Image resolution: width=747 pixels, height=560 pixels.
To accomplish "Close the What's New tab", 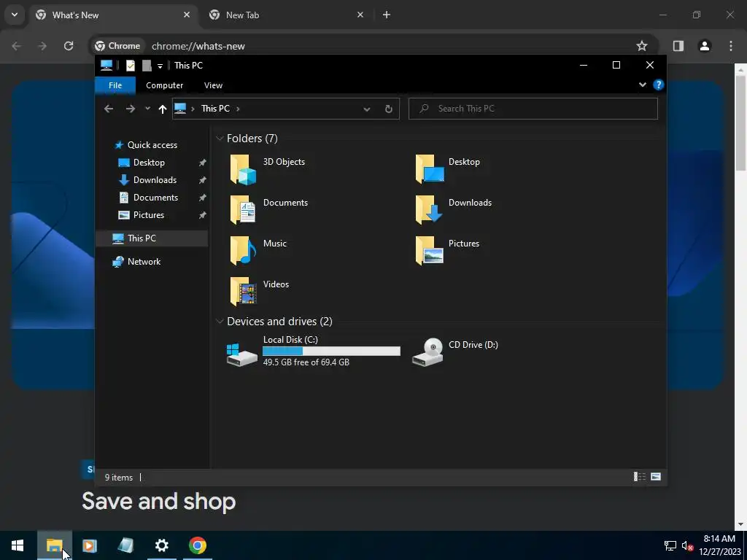I will 186,15.
